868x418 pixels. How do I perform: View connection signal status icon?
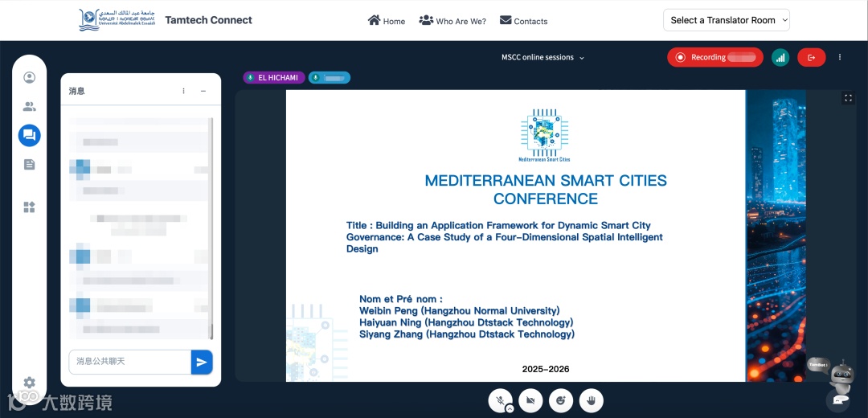[780, 57]
